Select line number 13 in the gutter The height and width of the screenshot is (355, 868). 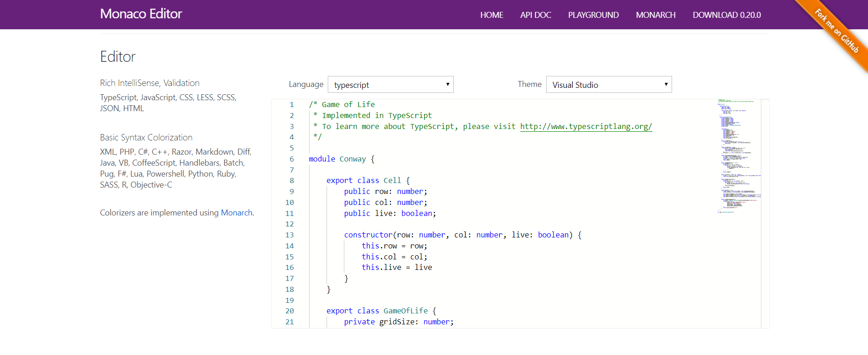click(289, 235)
